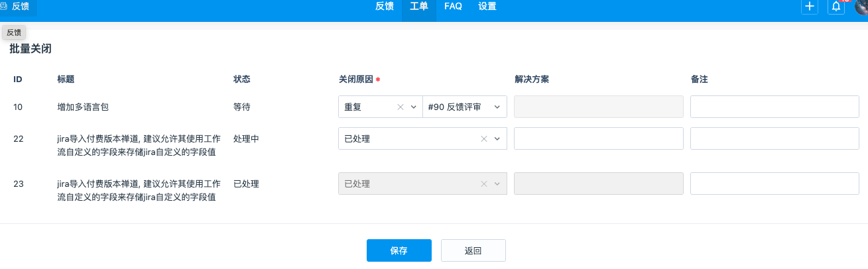Clear the 已处理 reason for ID 22
Viewport: 868px width, 269px height.
coord(484,138)
